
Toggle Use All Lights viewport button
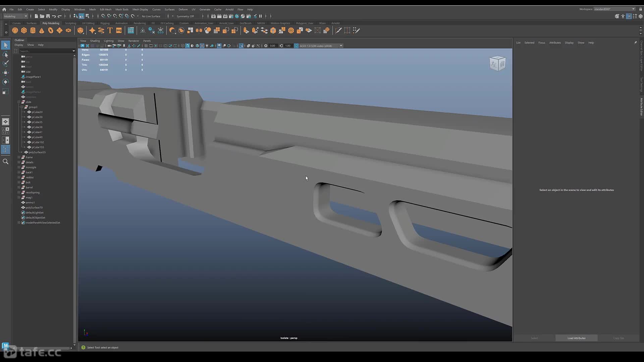pyautogui.click(x=207, y=46)
